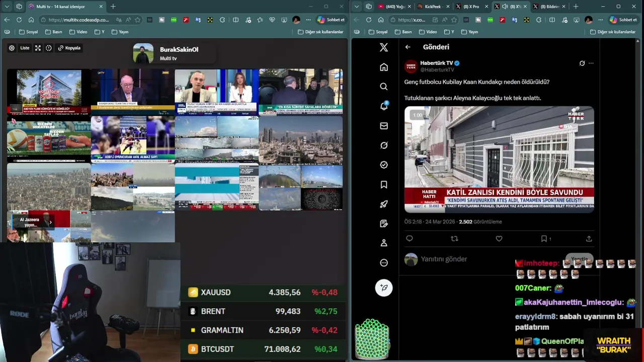The width and height of the screenshot is (644, 362).
Task: Share the Habertürk post via share icon
Action: point(589,239)
